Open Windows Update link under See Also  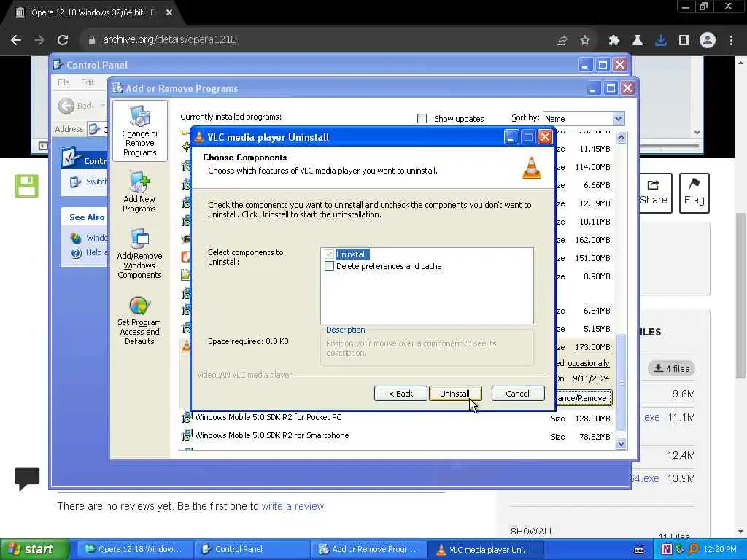[89, 237]
